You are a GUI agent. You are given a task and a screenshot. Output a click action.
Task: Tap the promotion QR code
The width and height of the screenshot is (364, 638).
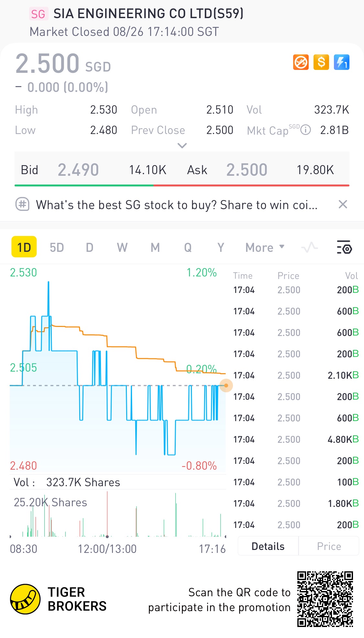pyautogui.click(x=325, y=599)
